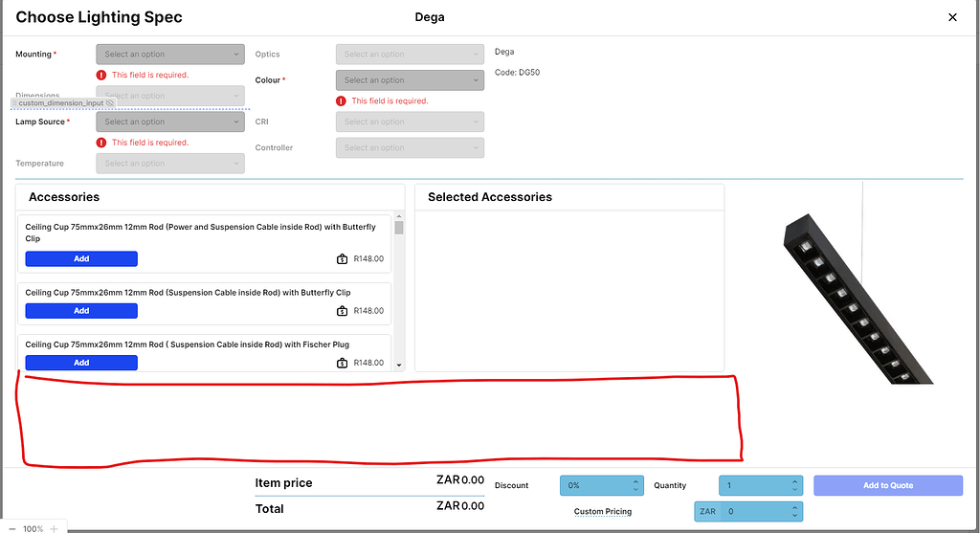Decrease the Quantity with down arrow
Image resolution: width=980 pixels, height=533 pixels.
click(794, 489)
